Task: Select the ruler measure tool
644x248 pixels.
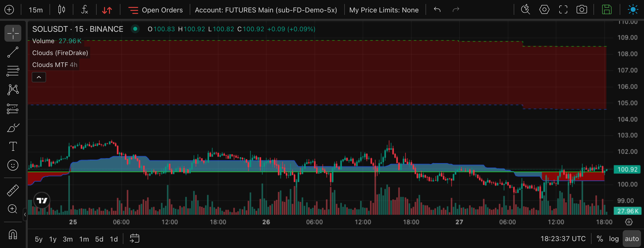Action: pos(13,190)
